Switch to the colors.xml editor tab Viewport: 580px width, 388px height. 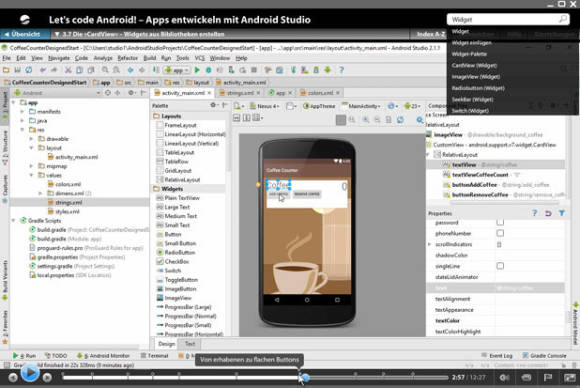[x=320, y=93]
